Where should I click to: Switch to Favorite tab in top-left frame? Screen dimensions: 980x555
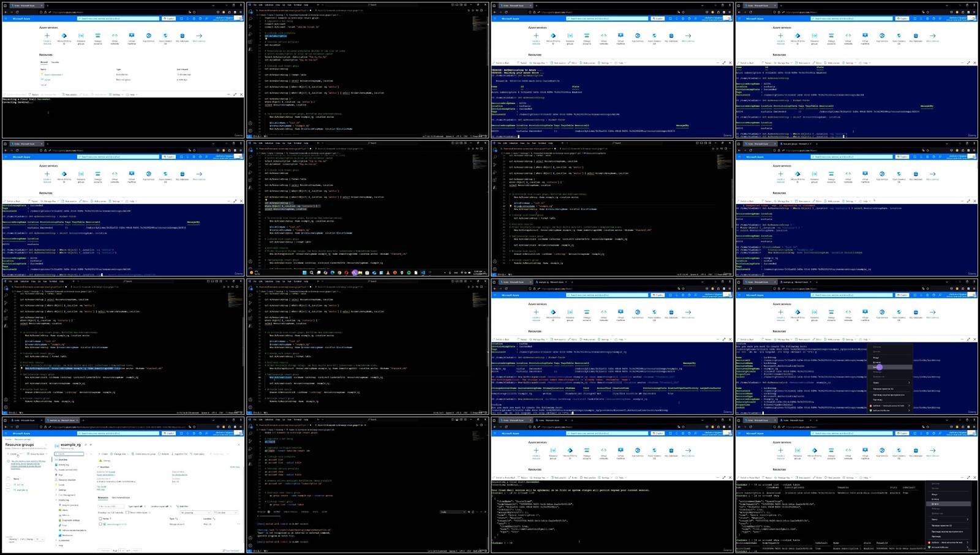(x=55, y=62)
